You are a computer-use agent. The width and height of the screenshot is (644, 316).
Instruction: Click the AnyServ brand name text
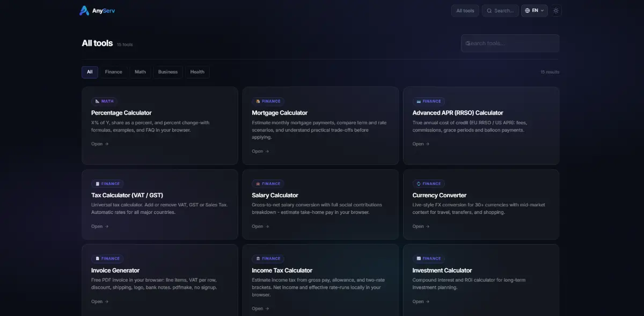pyautogui.click(x=104, y=11)
